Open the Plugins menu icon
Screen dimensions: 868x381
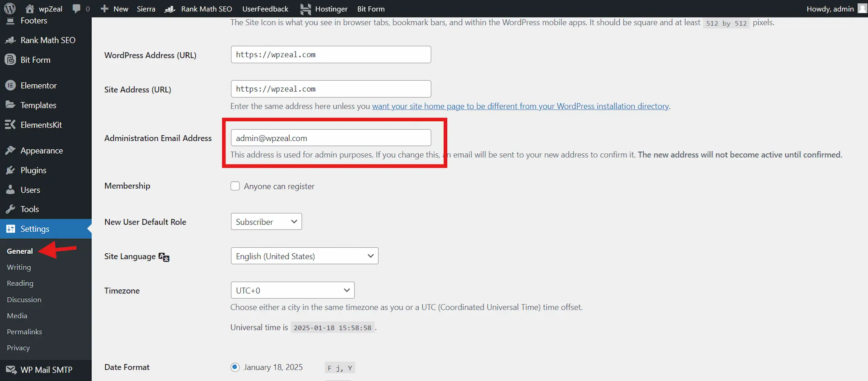[10, 170]
